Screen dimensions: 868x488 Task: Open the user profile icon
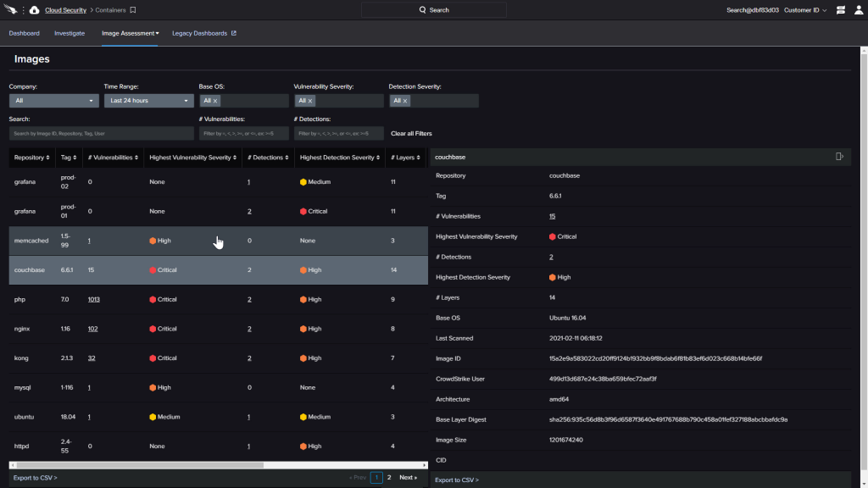click(x=859, y=10)
